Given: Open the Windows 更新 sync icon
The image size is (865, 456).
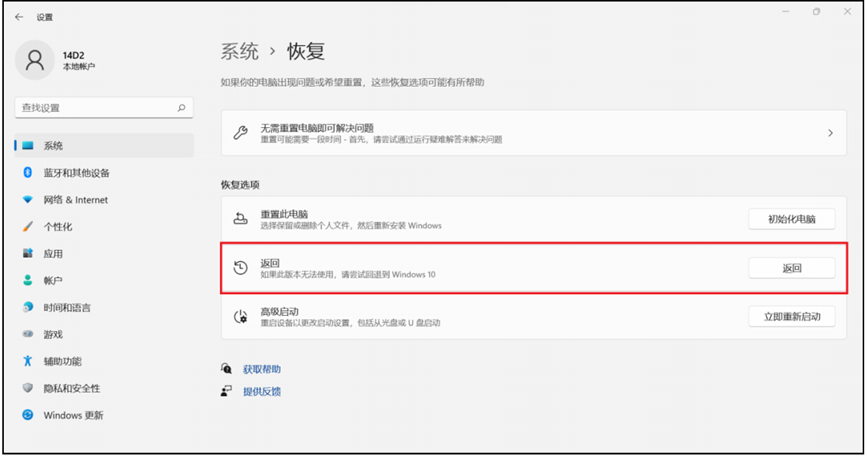Looking at the screenshot, I should [x=28, y=415].
